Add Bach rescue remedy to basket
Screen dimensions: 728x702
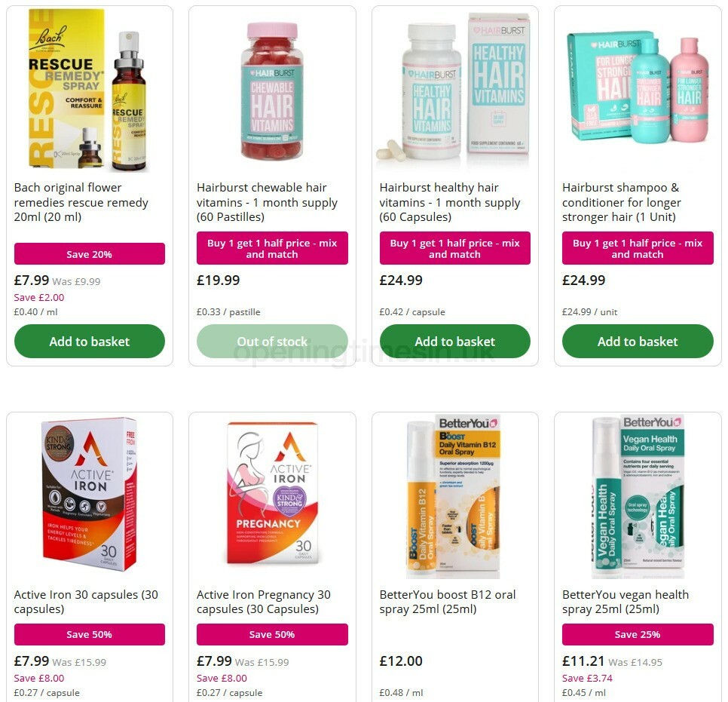coord(90,342)
